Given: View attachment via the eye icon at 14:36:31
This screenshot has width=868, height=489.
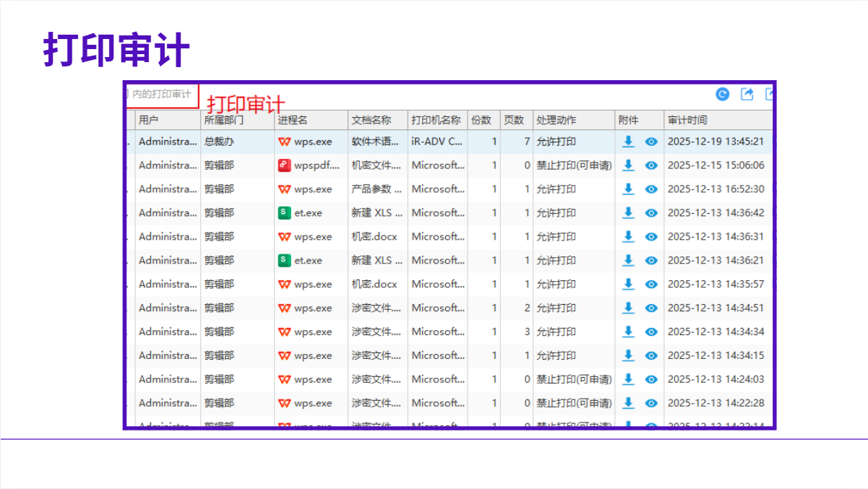Looking at the screenshot, I should tap(651, 237).
